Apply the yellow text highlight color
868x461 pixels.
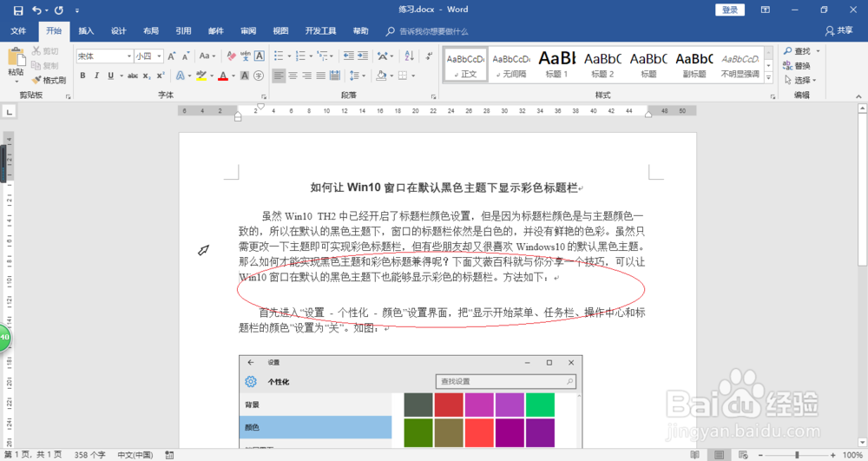201,76
